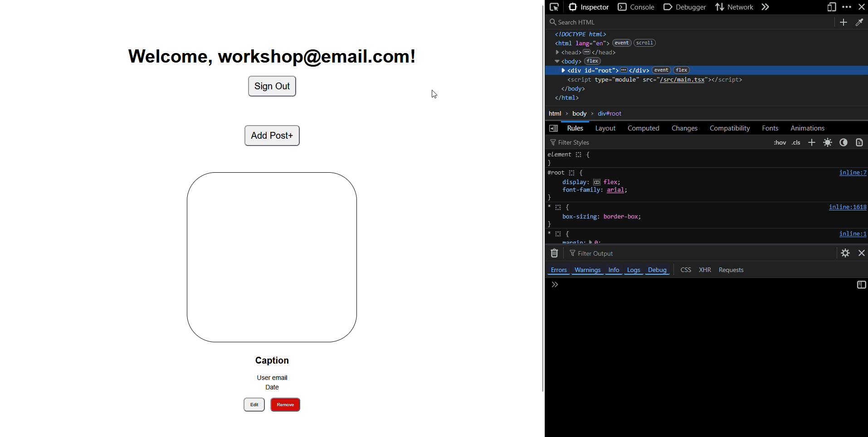Screen dimensions: 868x437
Task: Toggle print media simulation icon
Action: tap(859, 142)
